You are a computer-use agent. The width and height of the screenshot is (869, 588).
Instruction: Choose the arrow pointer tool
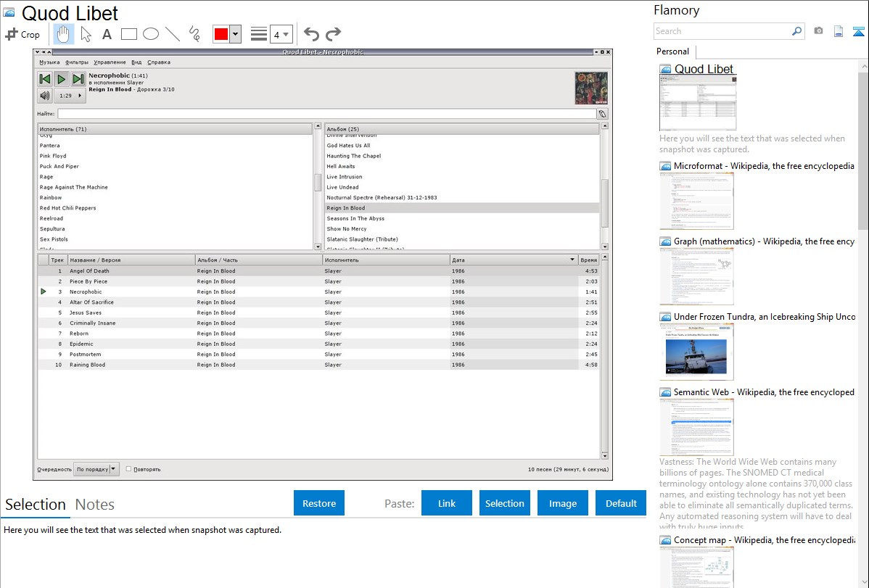click(x=86, y=34)
